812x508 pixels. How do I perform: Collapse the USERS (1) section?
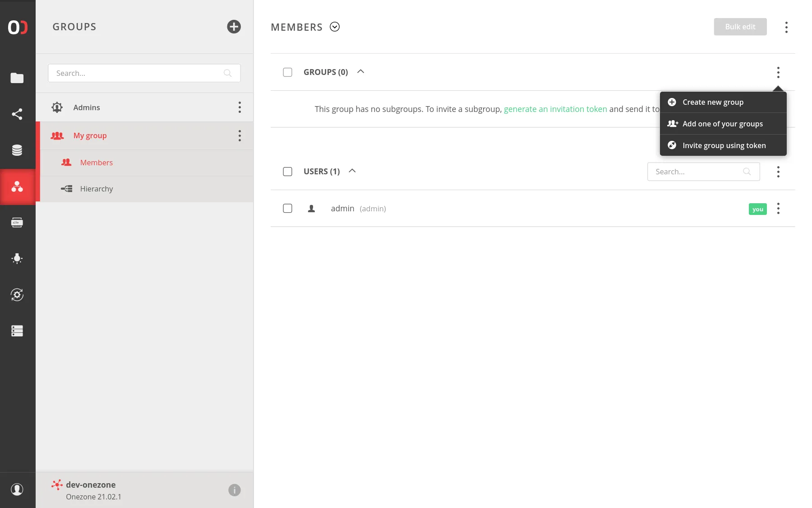352,171
